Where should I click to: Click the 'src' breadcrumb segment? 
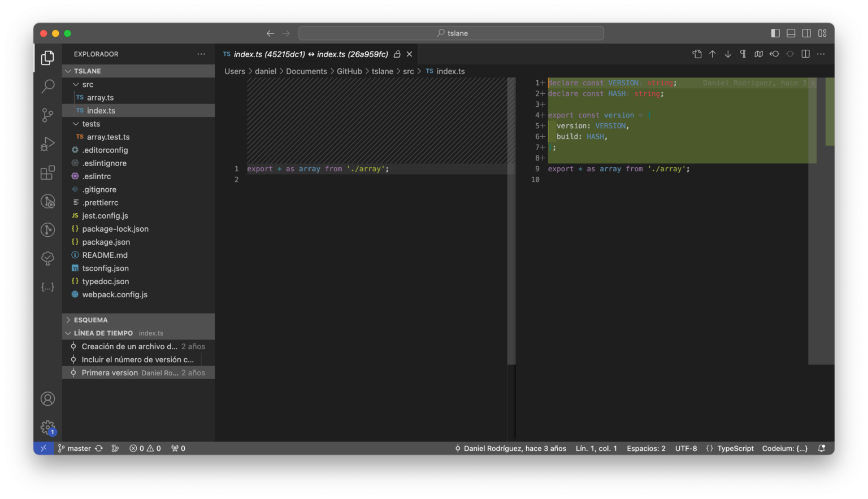[x=408, y=71]
